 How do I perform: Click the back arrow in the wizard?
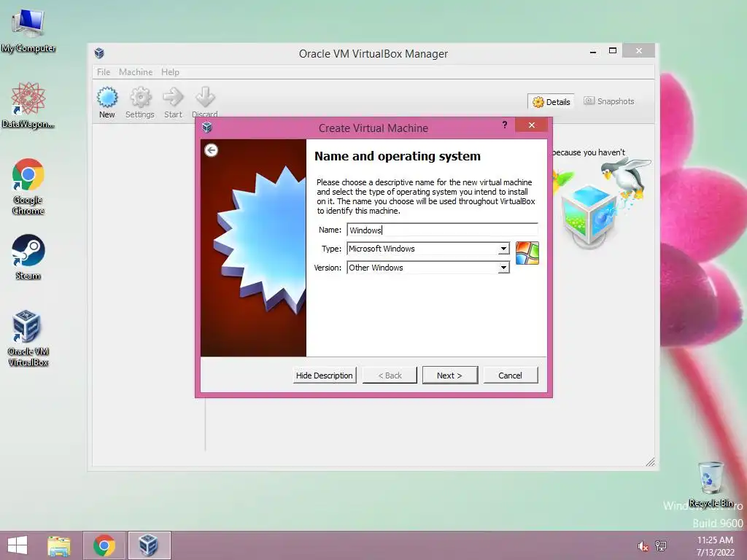coord(212,150)
